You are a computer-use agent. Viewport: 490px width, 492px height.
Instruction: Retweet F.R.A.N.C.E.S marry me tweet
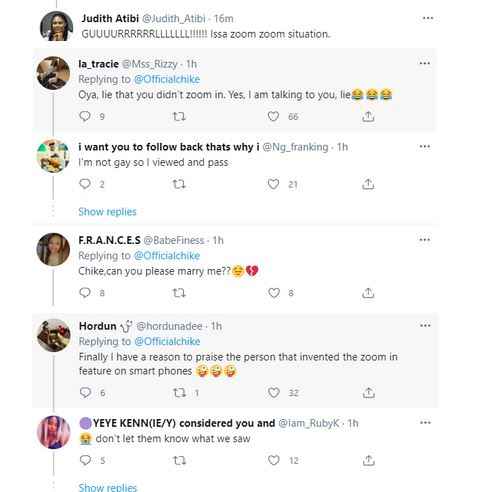[x=179, y=293]
